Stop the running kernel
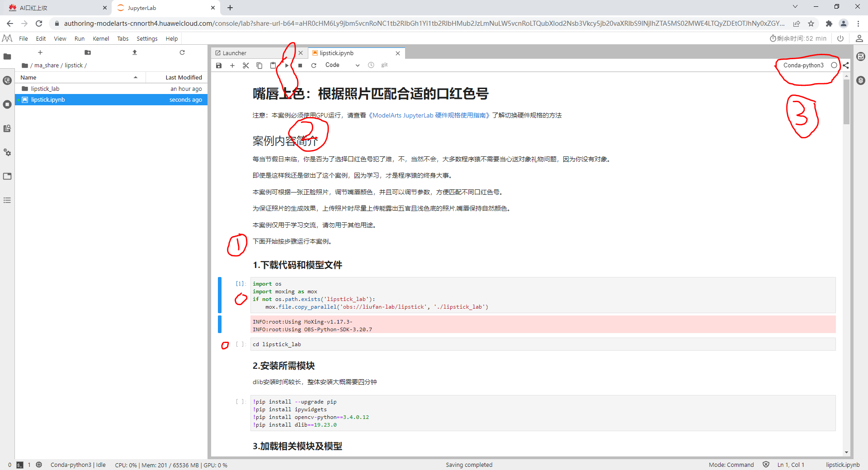Viewport: 868px width, 470px height. point(300,65)
